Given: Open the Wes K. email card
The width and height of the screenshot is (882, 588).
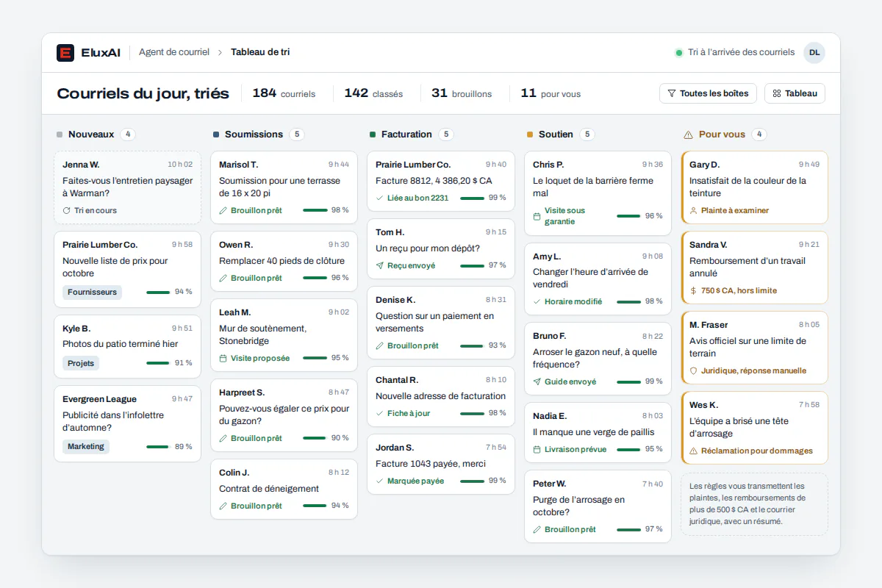Looking at the screenshot, I should (x=754, y=428).
